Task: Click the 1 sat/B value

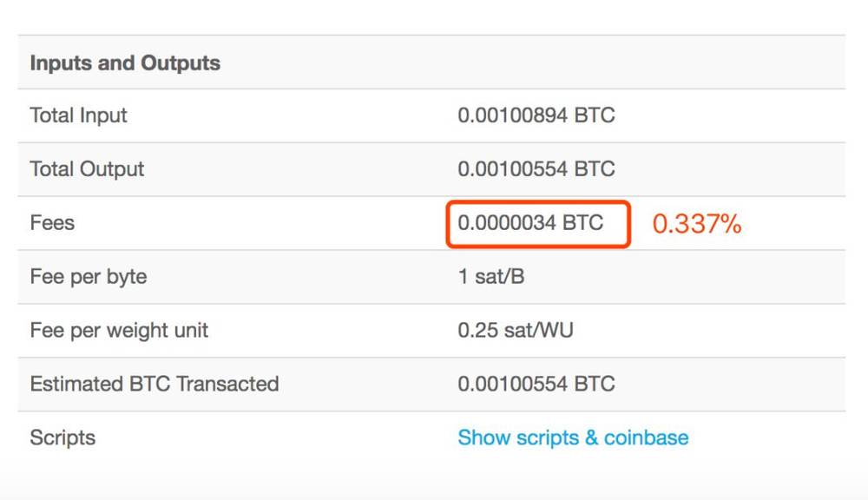Action: (491, 276)
